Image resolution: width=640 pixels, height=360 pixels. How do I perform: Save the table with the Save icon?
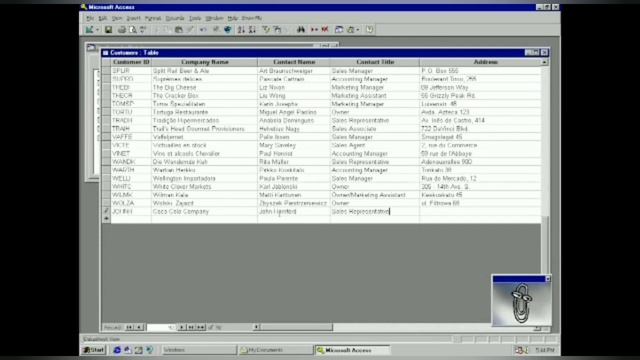coord(108,30)
